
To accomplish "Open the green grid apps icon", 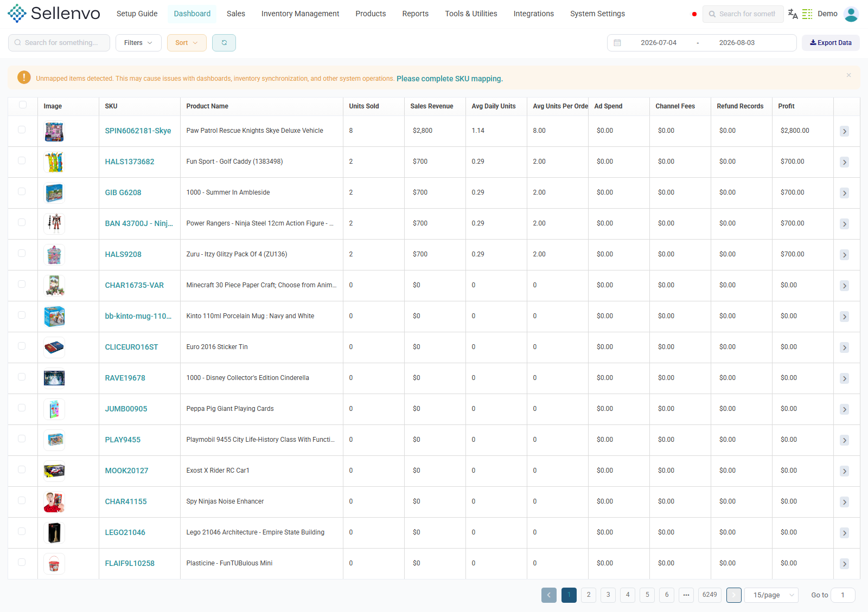I will click(x=807, y=14).
